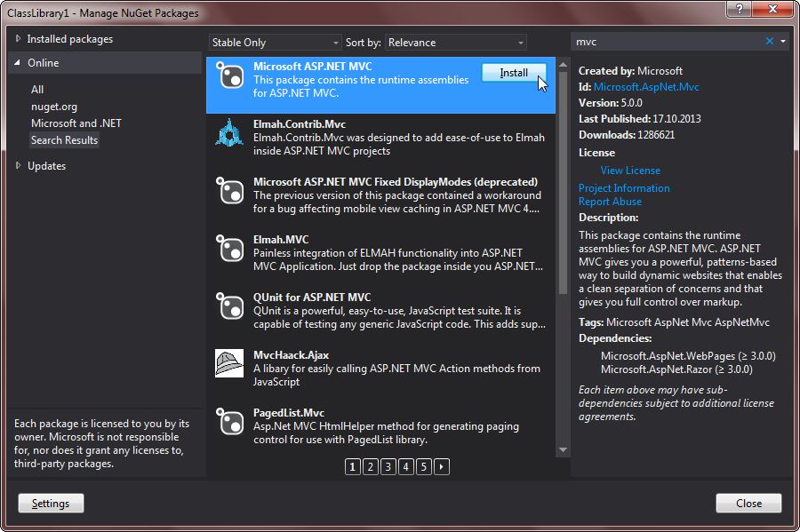This screenshot has height=532, width=800.
Task: Click the Microsoft ASP.NET MVC package icon
Action: click(229, 75)
